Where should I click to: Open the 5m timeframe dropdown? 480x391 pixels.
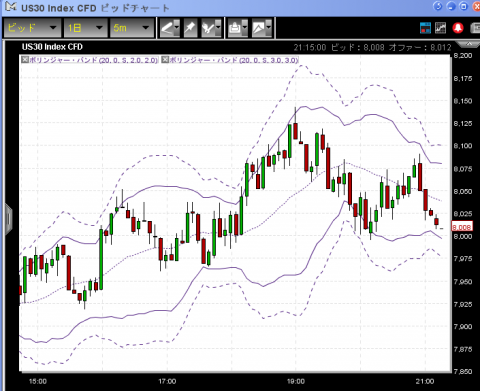(x=132, y=28)
